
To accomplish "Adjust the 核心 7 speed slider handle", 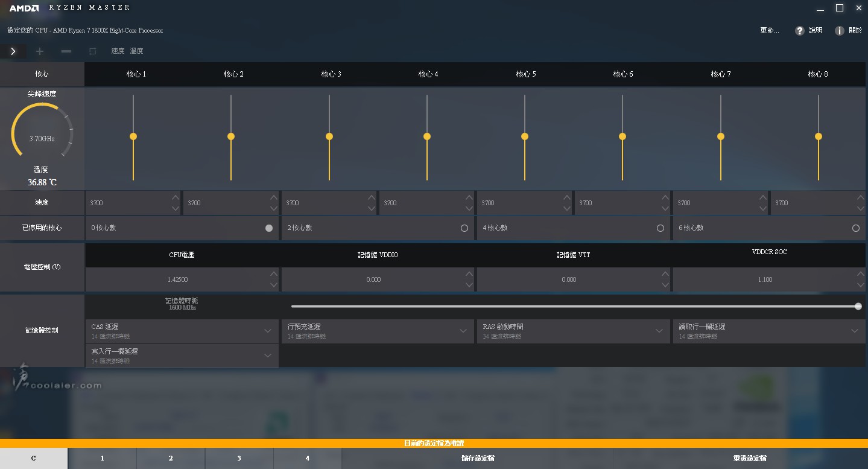I will 721,136.
